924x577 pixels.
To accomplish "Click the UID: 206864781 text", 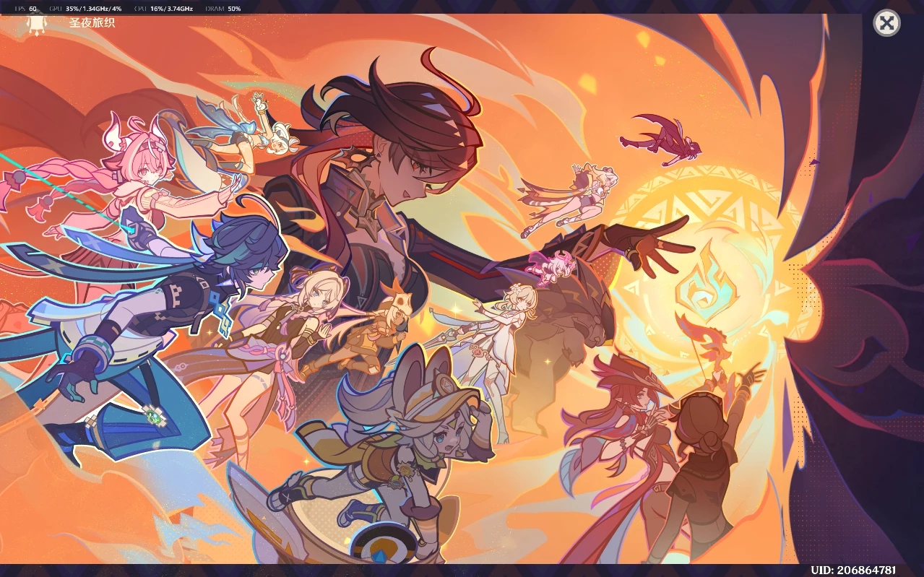I will click(x=853, y=571).
